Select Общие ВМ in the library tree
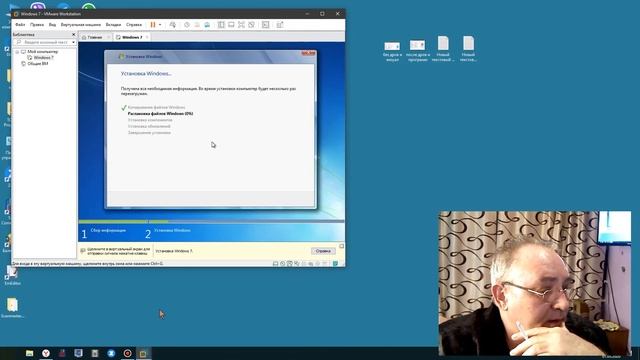640x360 pixels. pos(38,64)
